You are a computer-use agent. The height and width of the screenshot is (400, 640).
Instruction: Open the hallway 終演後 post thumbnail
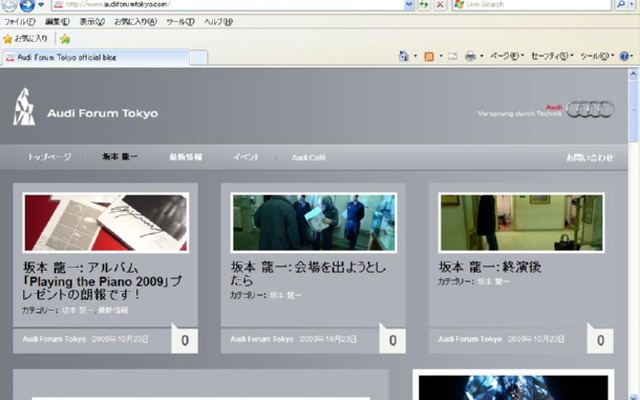pos(521,222)
